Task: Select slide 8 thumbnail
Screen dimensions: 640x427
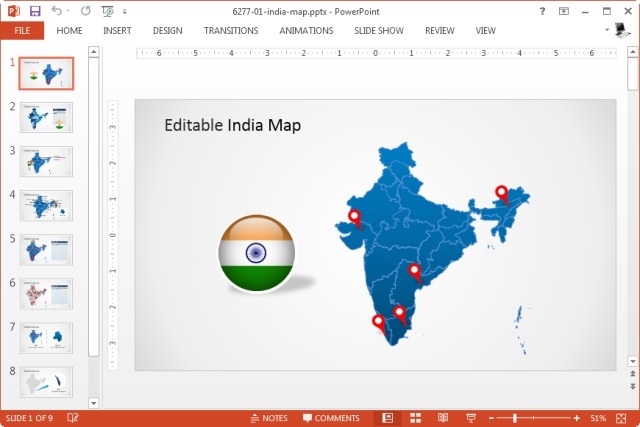Action: click(x=46, y=382)
